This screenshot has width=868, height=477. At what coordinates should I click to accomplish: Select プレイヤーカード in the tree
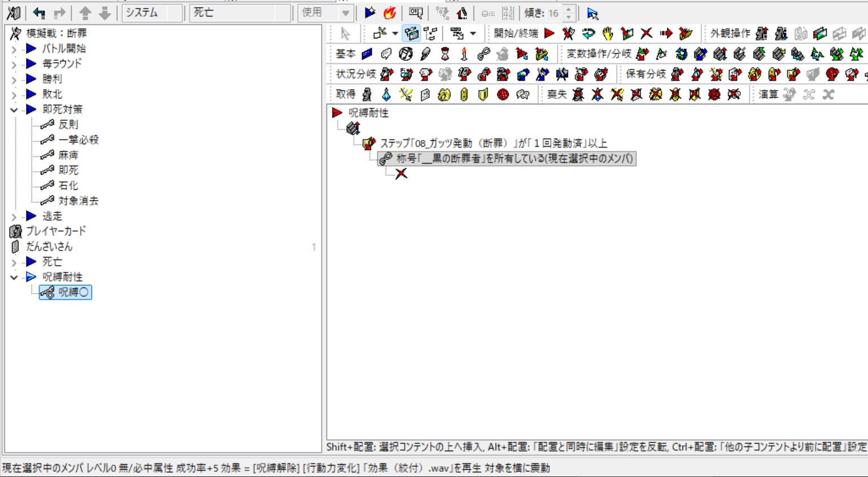pos(56,231)
